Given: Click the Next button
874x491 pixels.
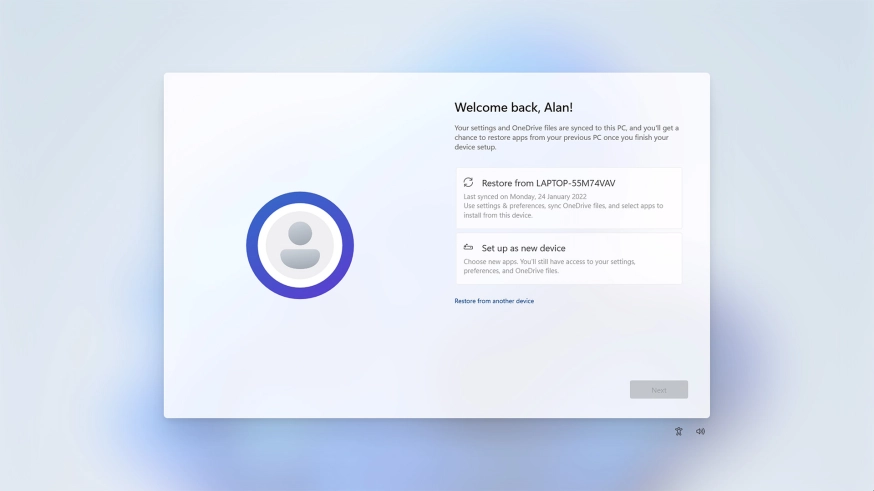Looking at the screenshot, I should 659,390.
